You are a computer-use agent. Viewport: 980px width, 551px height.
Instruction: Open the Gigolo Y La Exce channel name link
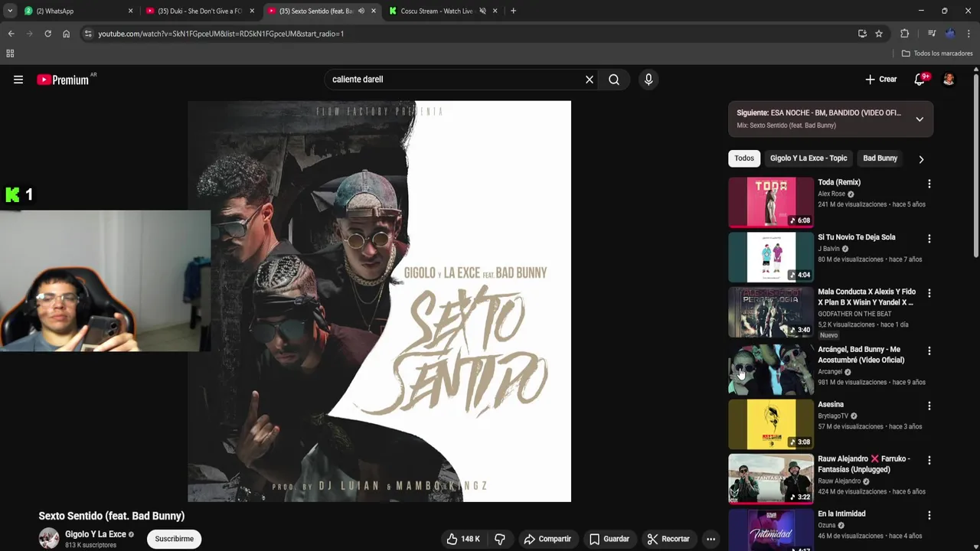click(95, 534)
